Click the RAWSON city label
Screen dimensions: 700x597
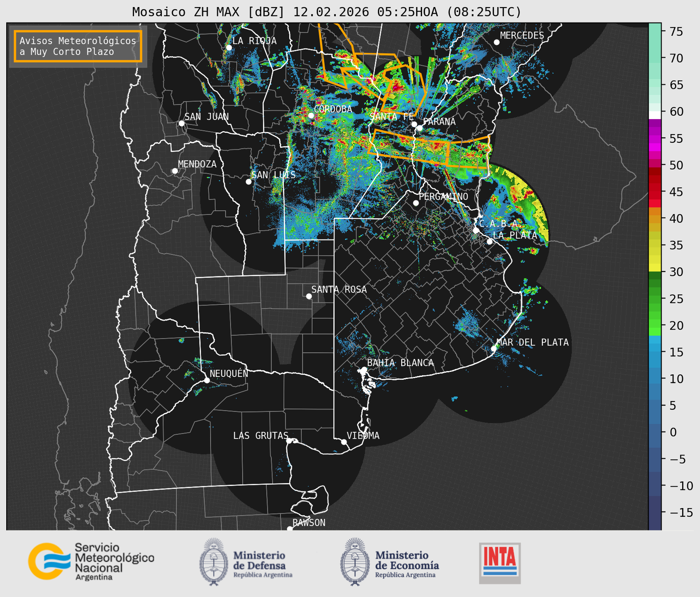pyautogui.click(x=309, y=523)
